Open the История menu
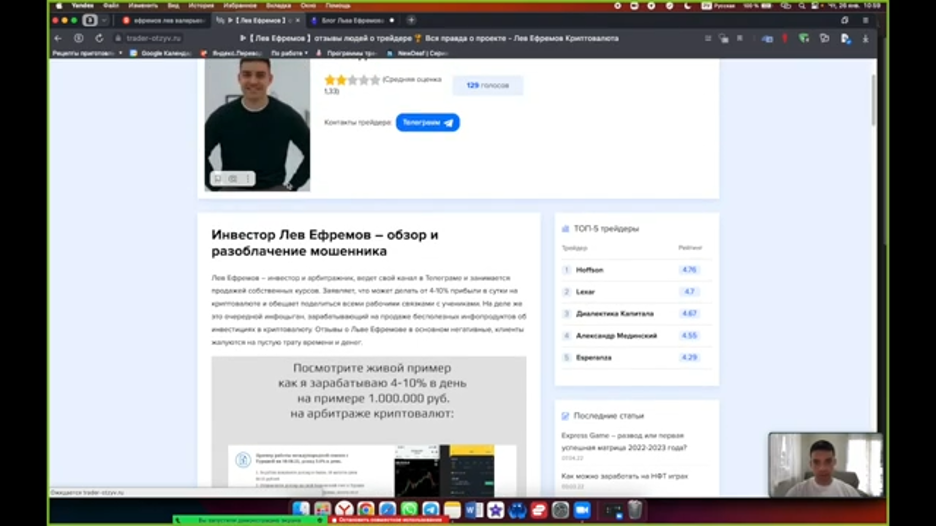 click(201, 5)
